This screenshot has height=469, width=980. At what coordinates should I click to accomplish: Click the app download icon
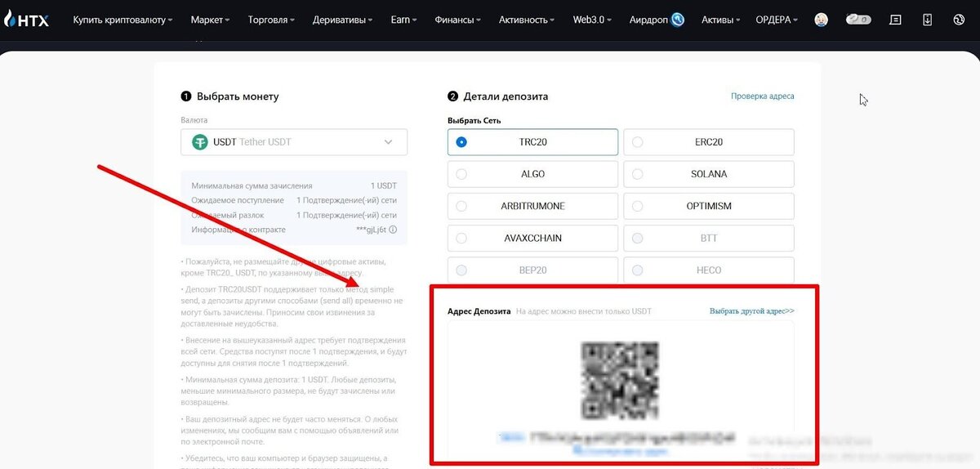coord(928,20)
